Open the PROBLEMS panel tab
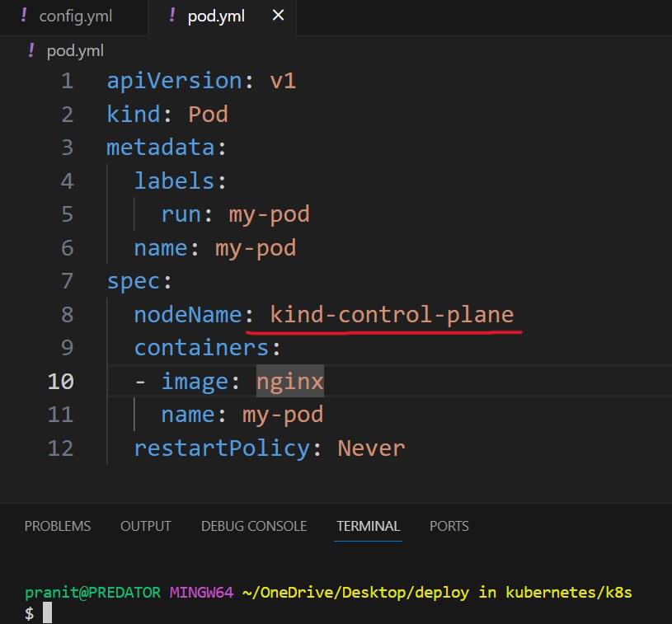 point(58,526)
